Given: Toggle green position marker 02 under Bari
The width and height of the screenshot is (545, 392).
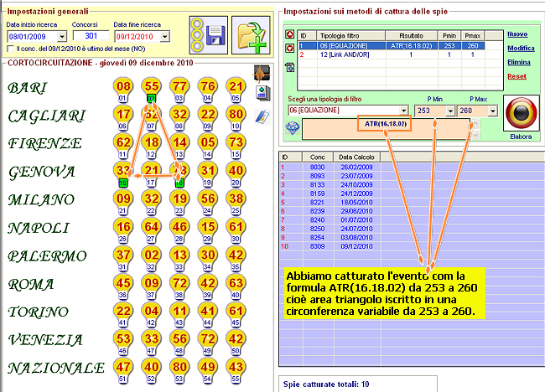Looking at the screenshot, I should click(x=151, y=99).
